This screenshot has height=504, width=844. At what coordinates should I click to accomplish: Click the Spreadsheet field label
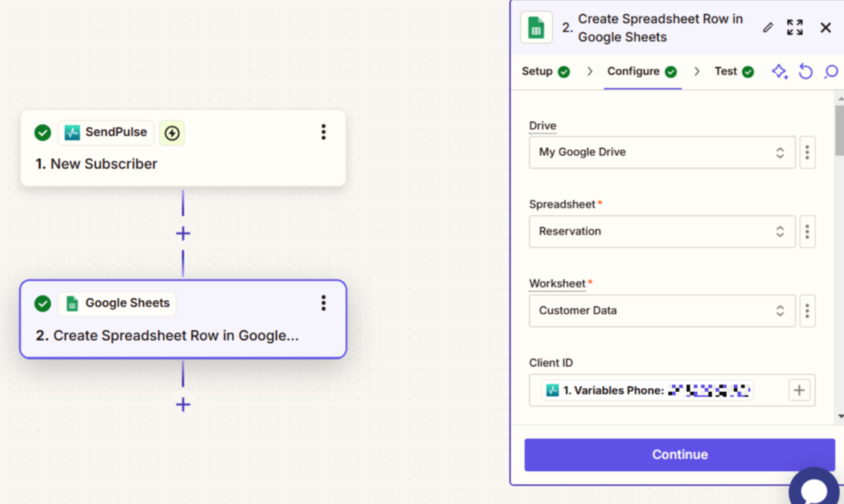[562, 205]
